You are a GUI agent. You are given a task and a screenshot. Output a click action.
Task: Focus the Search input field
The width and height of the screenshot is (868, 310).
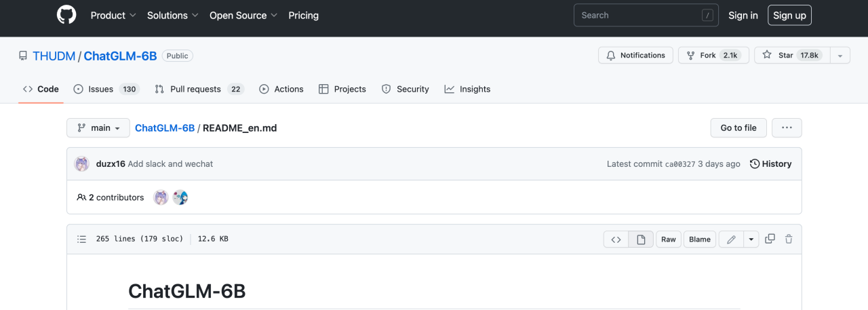pos(646,15)
